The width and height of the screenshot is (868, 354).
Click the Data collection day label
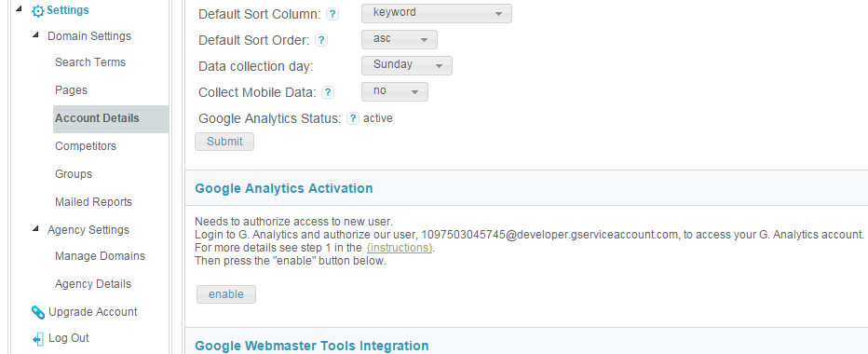point(256,66)
